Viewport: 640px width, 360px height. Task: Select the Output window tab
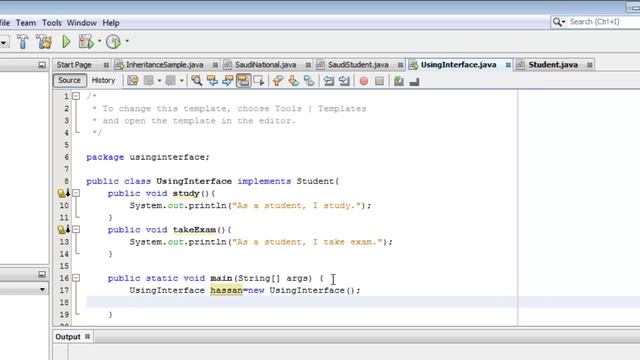click(67, 337)
